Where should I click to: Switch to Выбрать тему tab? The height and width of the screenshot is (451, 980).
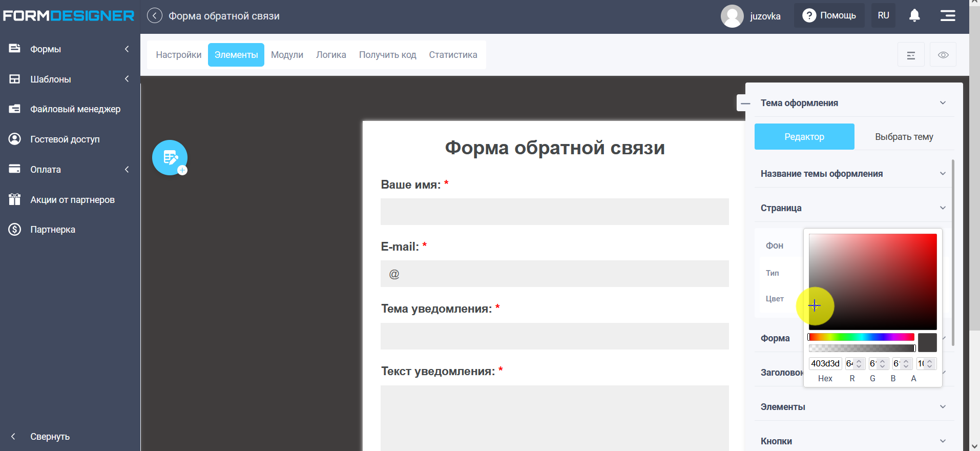904,137
